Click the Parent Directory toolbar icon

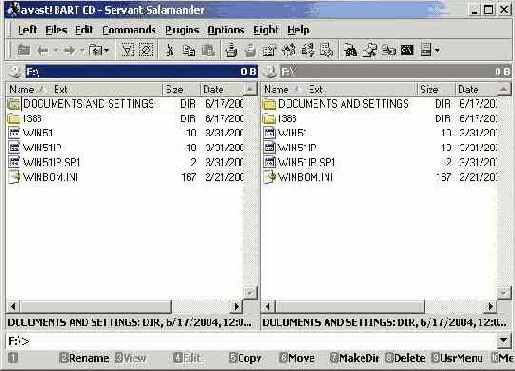(x=23, y=51)
